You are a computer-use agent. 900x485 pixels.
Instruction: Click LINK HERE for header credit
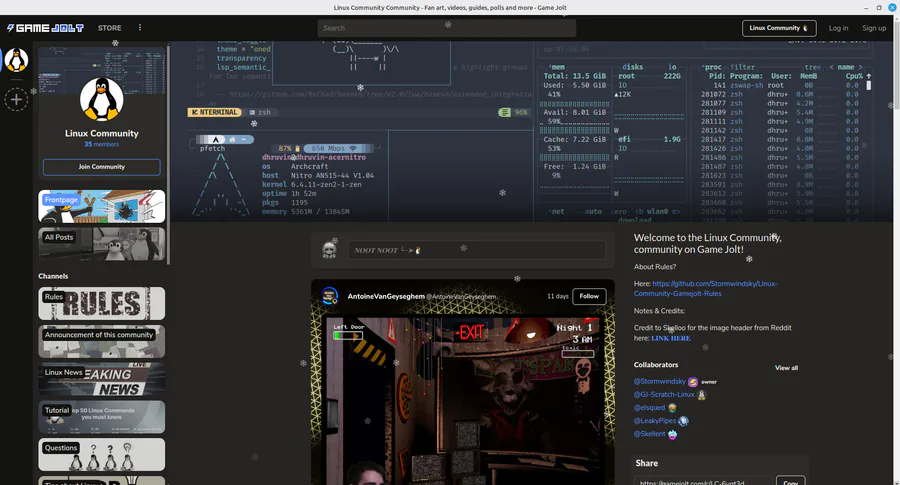click(x=670, y=339)
